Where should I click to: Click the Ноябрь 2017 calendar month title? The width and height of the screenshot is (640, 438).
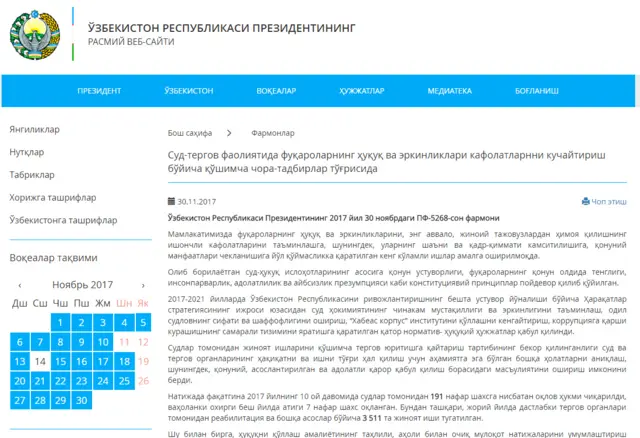pos(82,285)
